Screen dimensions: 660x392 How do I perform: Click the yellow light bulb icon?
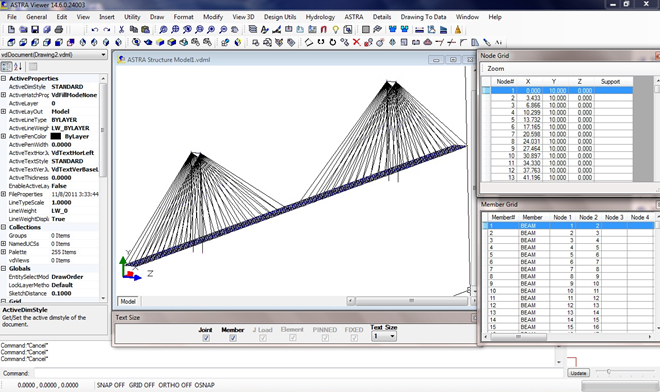335,29
